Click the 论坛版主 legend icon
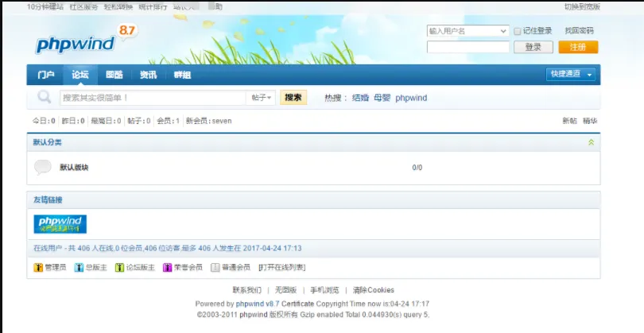Viewport: 644px width, 333px height. coord(119,268)
